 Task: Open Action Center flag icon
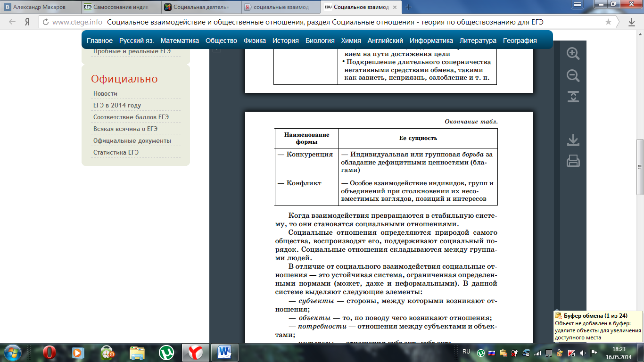coord(594,352)
